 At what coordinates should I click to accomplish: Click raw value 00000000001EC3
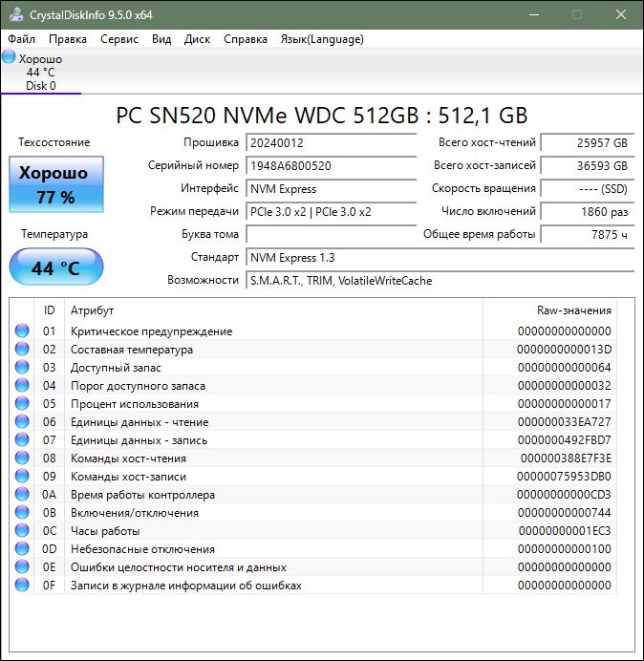click(565, 531)
